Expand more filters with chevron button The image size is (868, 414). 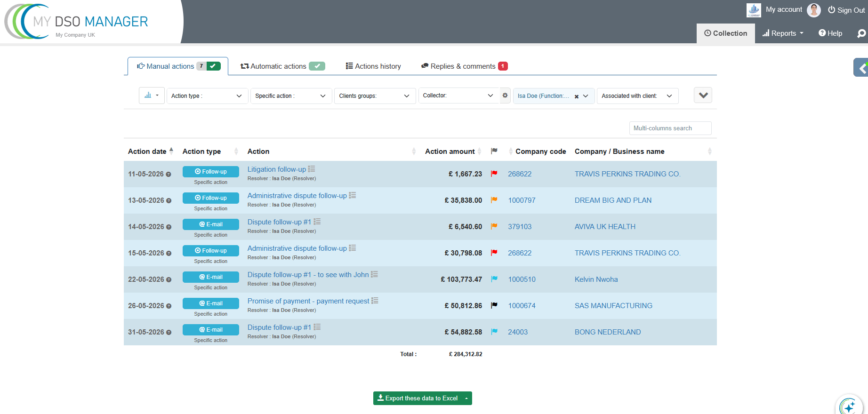703,96
